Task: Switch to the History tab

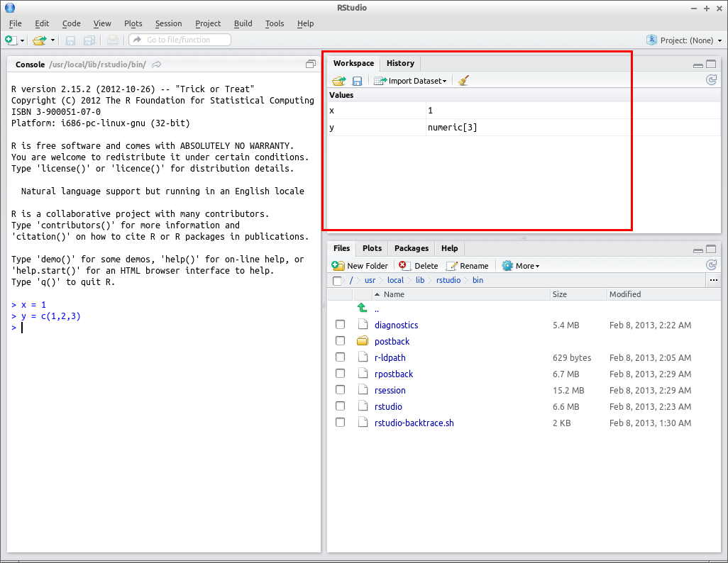Action: [400, 63]
